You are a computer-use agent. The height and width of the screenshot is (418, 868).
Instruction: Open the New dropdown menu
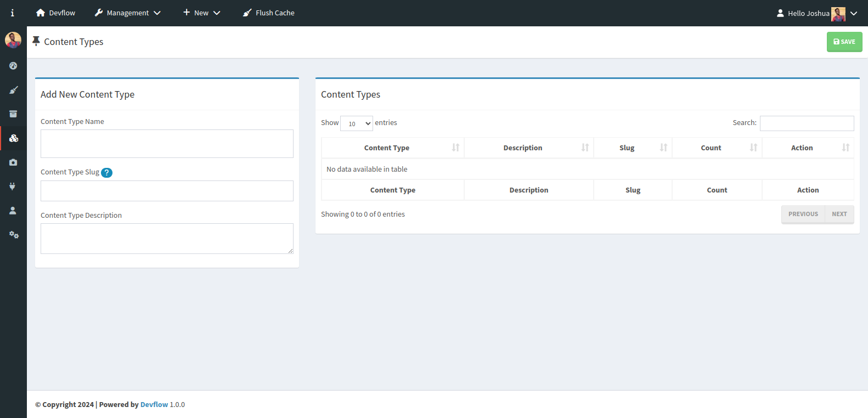(x=201, y=13)
